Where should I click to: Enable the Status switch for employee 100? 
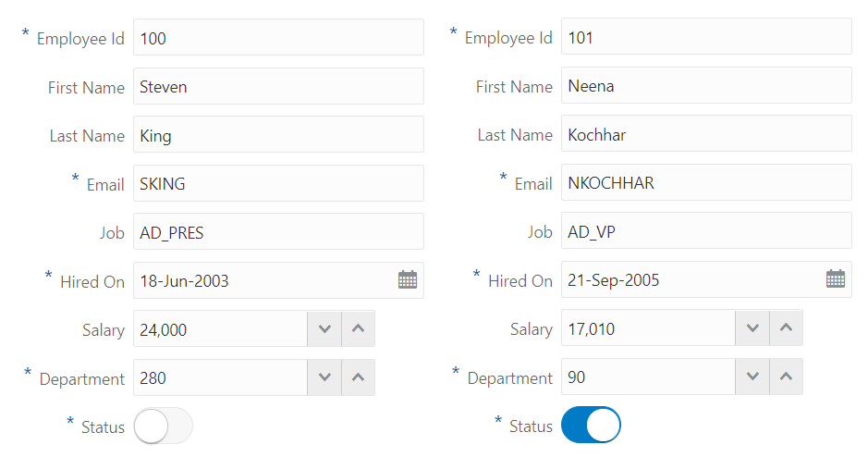[x=164, y=426]
